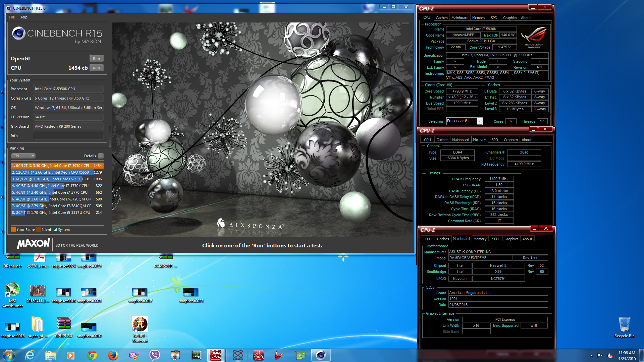Open snaphsot0024 desktop thumbnail
644x362 pixels.
pyautogui.click(x=64, y=262)
